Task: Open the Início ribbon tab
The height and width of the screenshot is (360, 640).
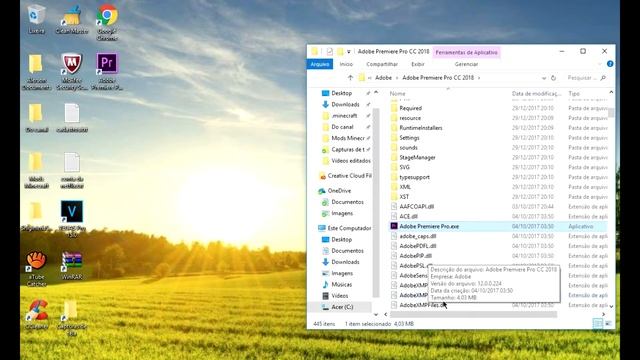Action: (x=346, y=64)
